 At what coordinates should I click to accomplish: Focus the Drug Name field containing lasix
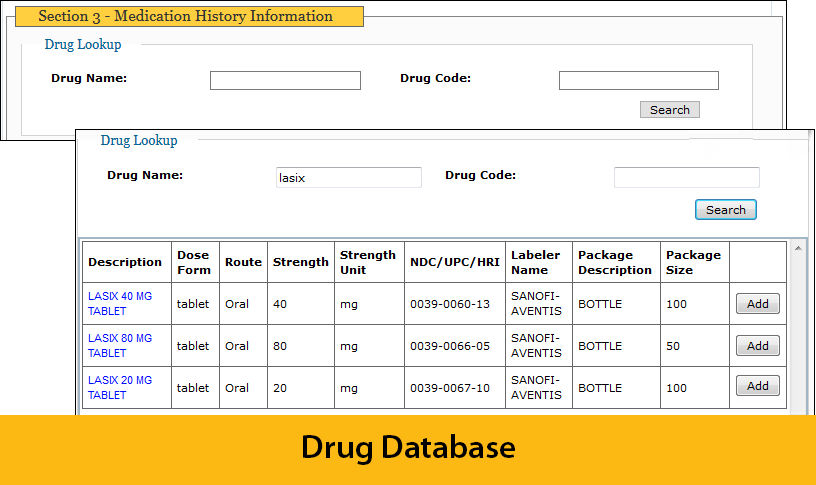click(348, 177)
